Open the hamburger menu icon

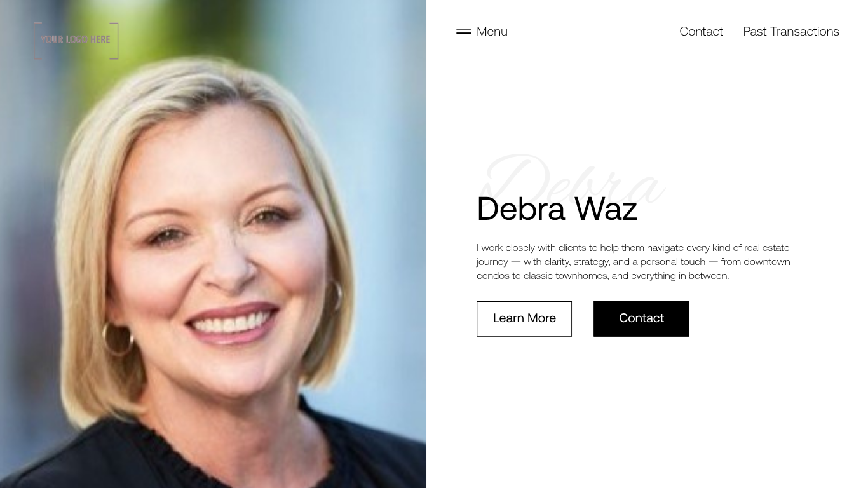tap(463, 31)
